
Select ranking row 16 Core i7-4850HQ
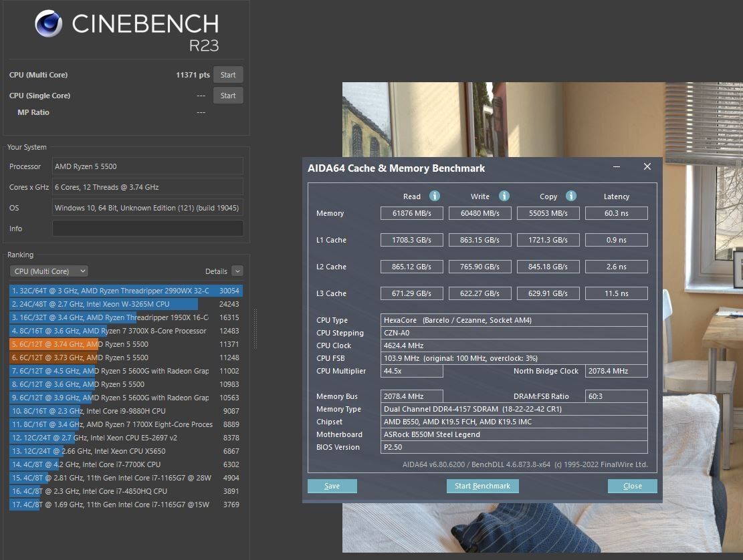(x=126, y=491)
